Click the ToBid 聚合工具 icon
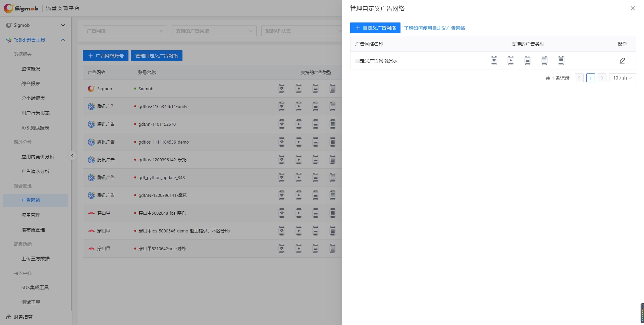Screen dimensions: 644x325 pos(9,40)
